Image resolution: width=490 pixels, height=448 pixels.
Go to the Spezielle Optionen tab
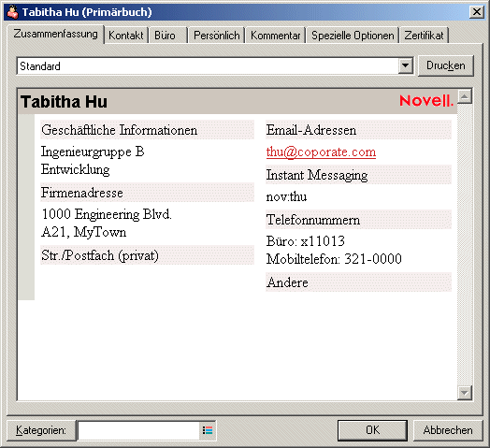tap(353, 36)
